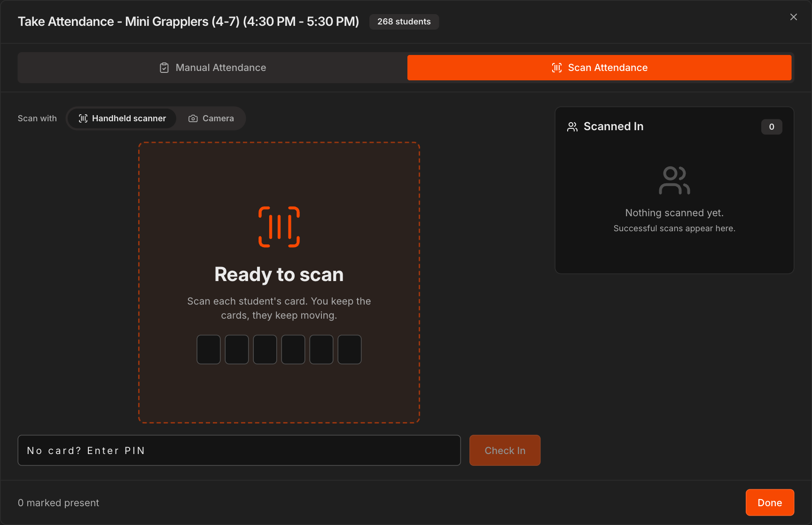Image resolution: width=812 pixels, height=525 pixels.
Task: Click the No card? Enter PIN field
Action: [239, 450]
